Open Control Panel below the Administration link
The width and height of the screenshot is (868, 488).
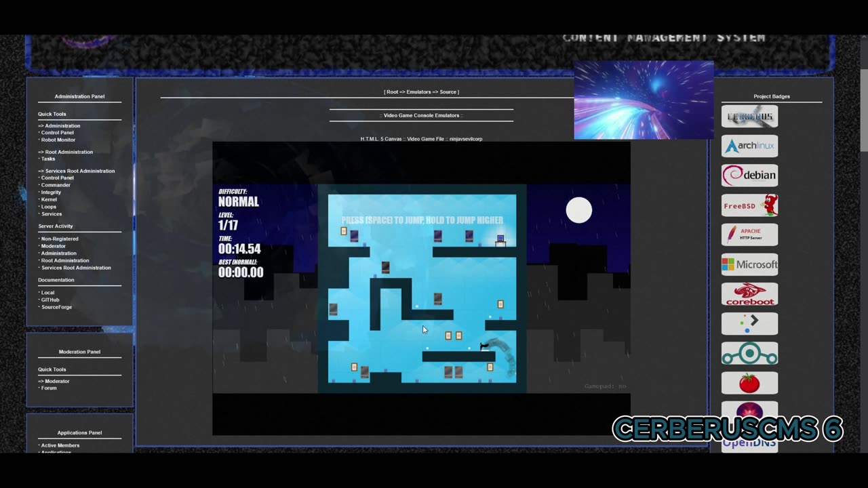tap(58, 133)
